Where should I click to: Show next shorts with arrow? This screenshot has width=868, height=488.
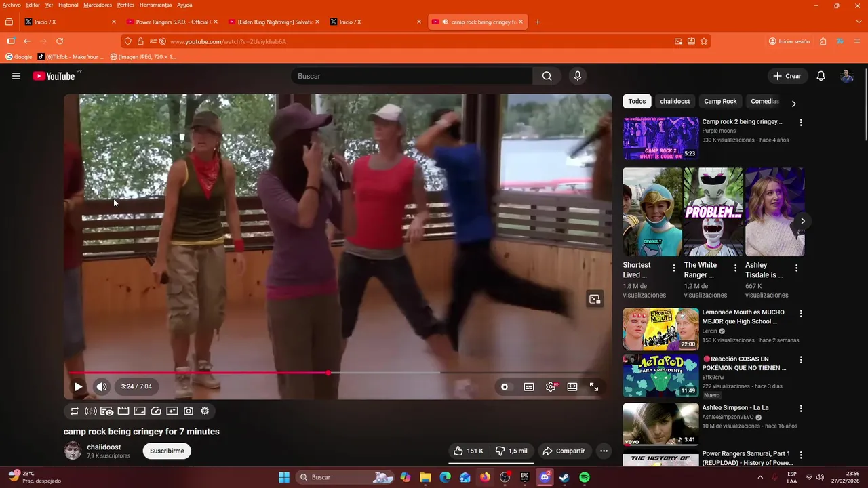coord(802,221)
